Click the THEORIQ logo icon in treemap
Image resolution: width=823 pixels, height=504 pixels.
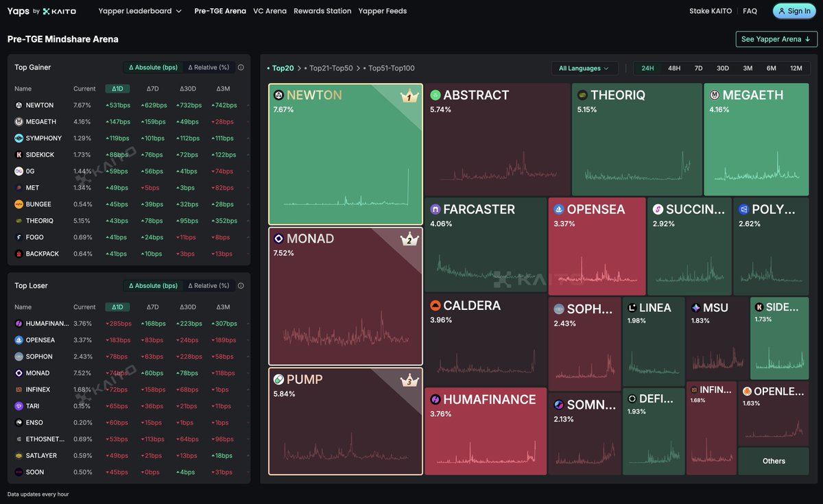[x=582, y=95]
